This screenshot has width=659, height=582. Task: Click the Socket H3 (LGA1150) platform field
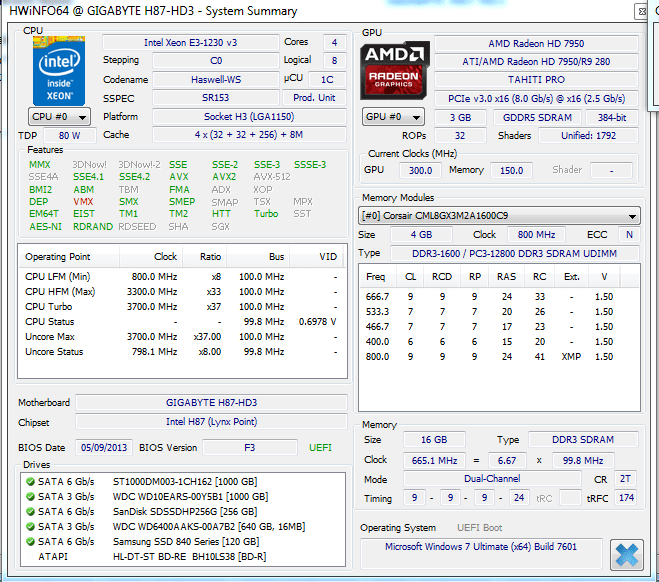click(249, 117)
